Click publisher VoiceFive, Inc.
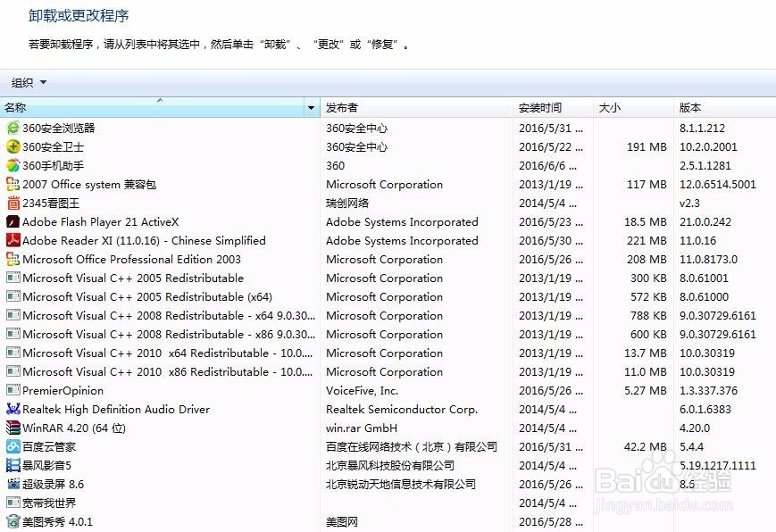Image resolution: width=776 pixels, height=532 pixels. tap(363, 390)
